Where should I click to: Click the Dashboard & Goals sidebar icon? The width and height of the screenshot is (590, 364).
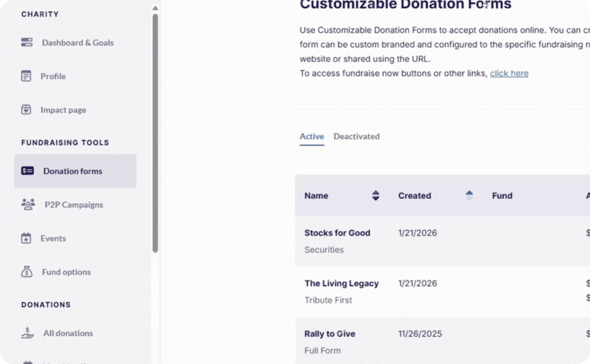pyautogui.click(x=27, y=42)
